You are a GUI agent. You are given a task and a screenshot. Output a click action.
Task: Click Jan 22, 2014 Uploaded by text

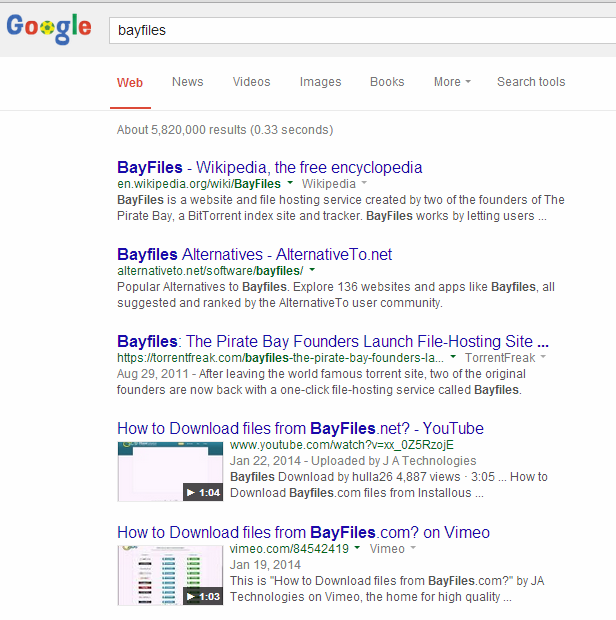pos(353,461)
